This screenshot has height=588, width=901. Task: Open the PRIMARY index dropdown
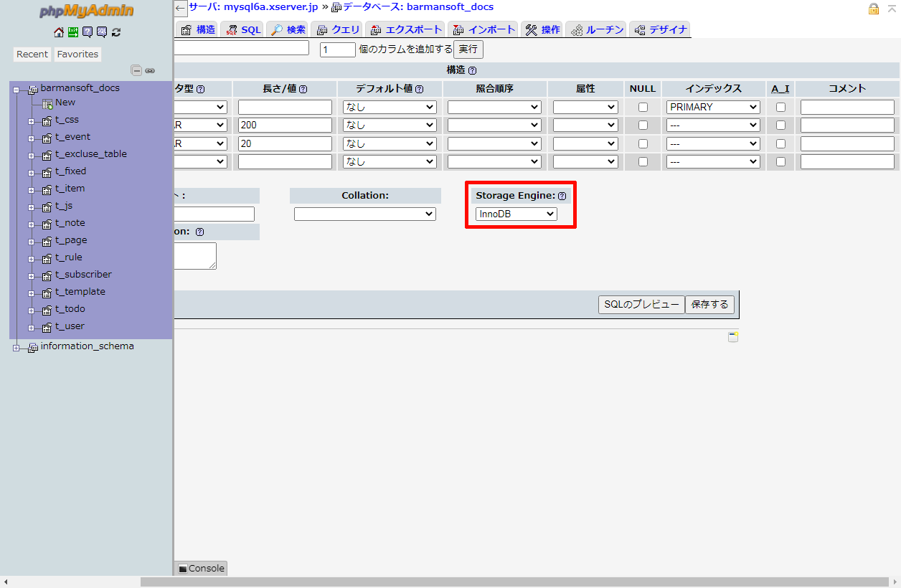[x=713, y=107]
